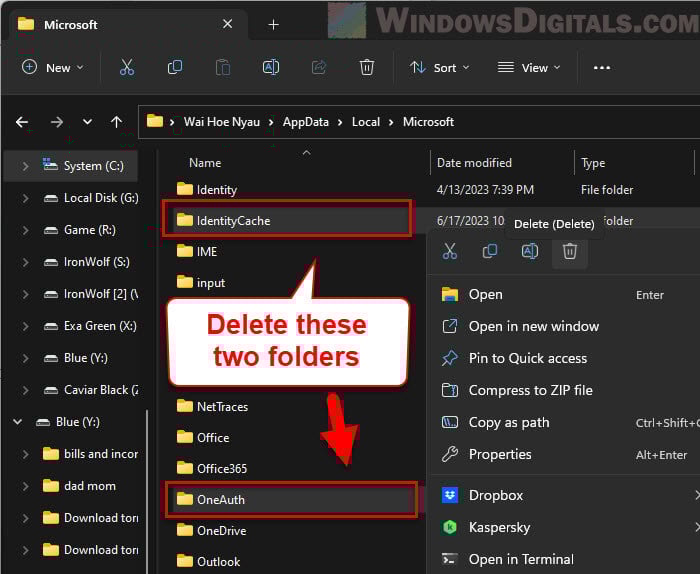Open the See more three-dots menu
Screen dimensions: 700x574
coord(601,68)
